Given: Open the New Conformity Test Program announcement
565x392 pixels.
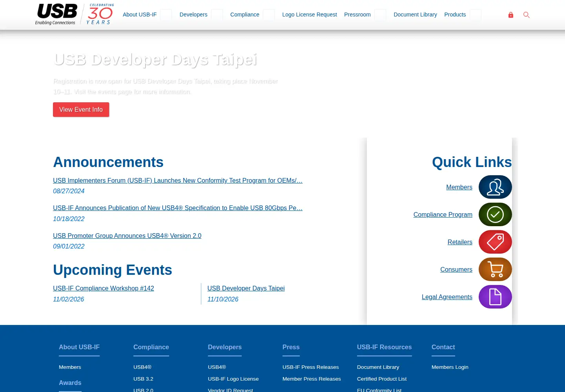Looking at the screenshot, I should tap(178, 181).
